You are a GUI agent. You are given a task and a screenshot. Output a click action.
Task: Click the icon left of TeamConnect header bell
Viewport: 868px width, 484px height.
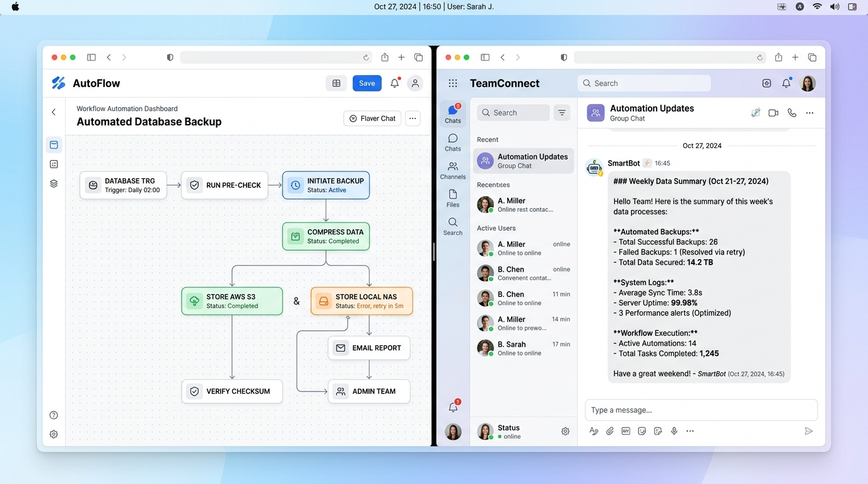767,83
